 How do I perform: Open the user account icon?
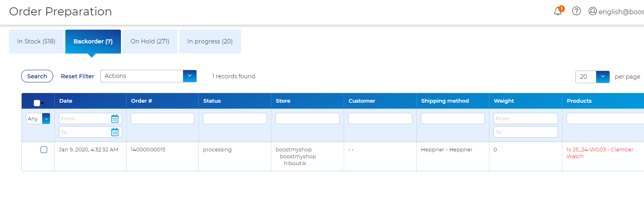[x=592, y=11]
